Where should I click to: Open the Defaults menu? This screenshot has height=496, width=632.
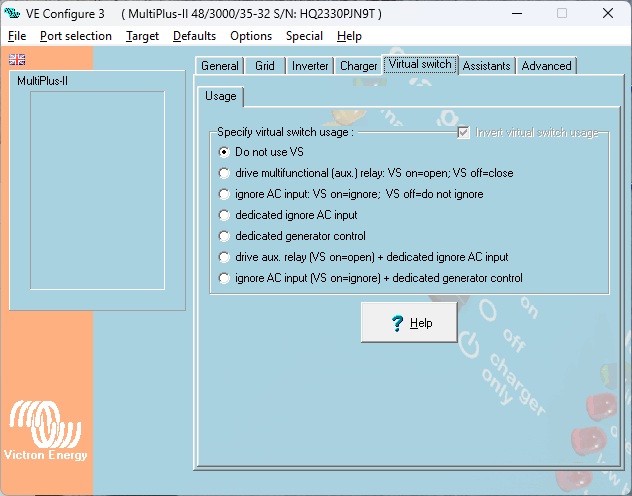click(194, 36)
